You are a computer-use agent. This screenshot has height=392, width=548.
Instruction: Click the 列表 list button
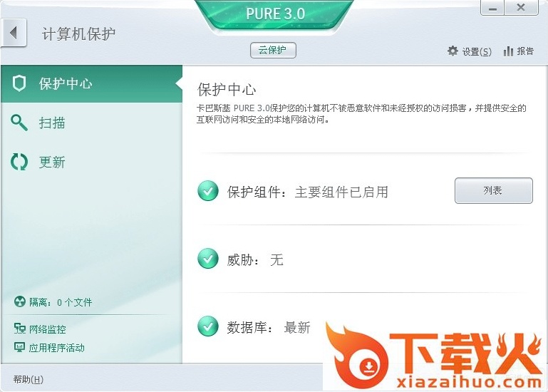click(493, 190)
